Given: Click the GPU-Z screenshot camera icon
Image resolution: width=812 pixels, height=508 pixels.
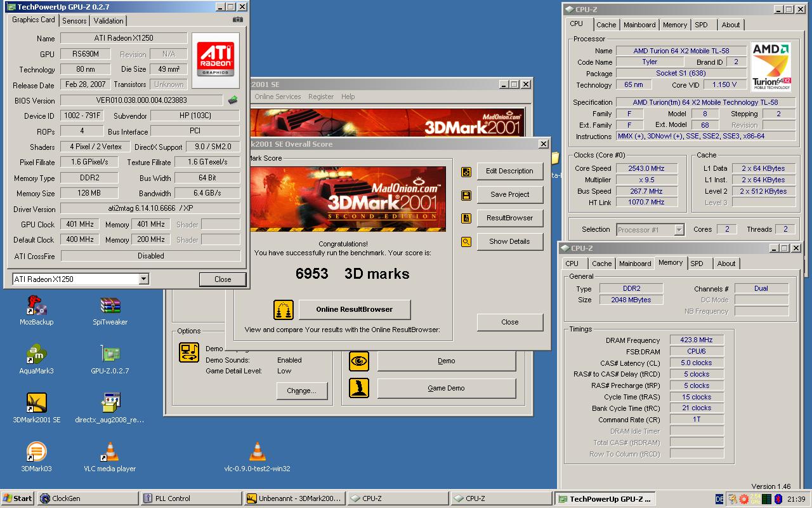Looking at the screenshot, I should tap(238, 20).
